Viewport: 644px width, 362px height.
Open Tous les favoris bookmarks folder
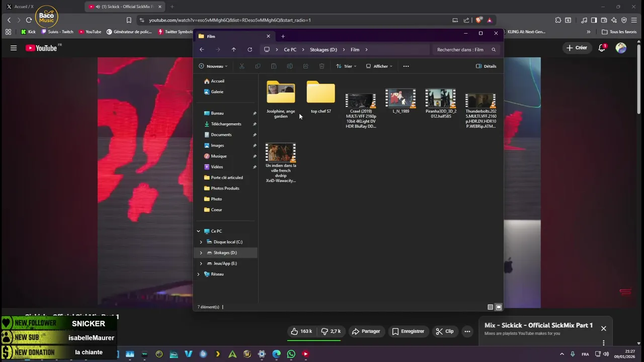pos(619,32)
